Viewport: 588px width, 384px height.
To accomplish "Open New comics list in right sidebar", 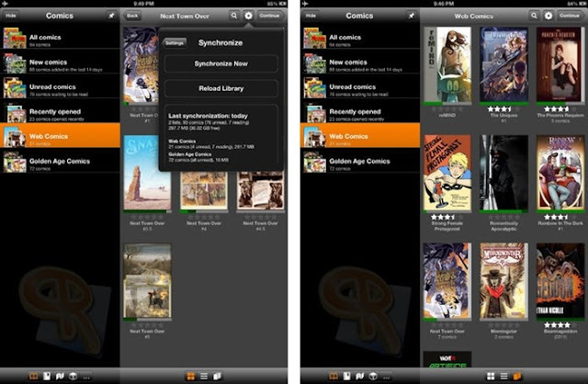I will (360, 62).
